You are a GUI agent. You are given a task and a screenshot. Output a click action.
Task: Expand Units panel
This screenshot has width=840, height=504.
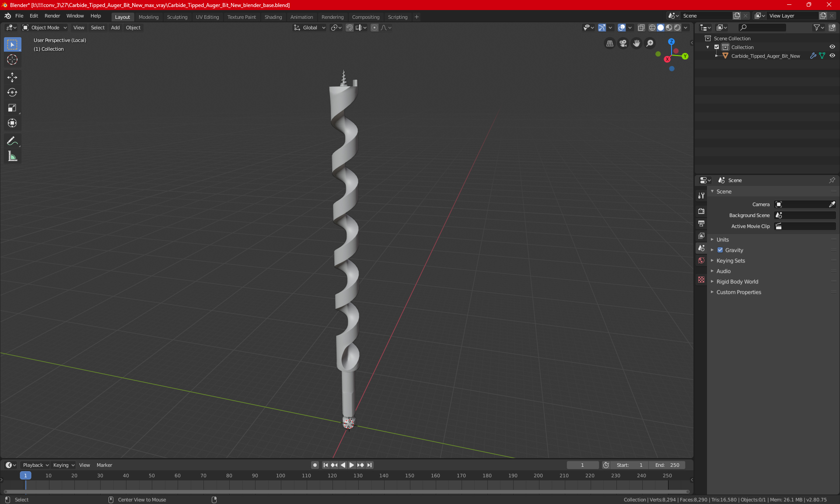tap(722, 239)
